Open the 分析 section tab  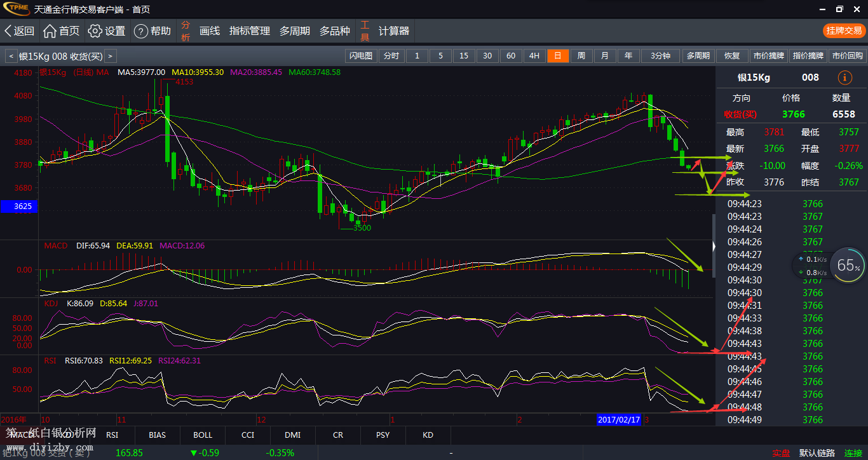(x=186, y=31)
